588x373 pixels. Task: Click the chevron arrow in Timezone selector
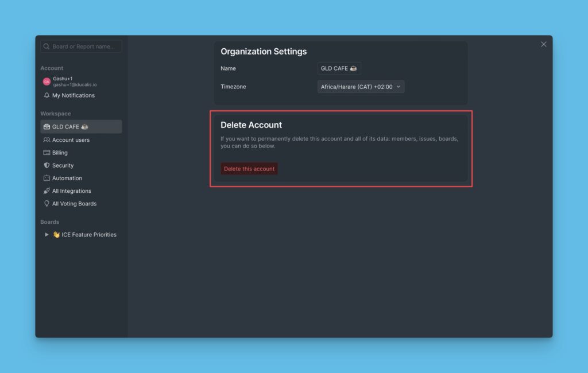point(399,87)
